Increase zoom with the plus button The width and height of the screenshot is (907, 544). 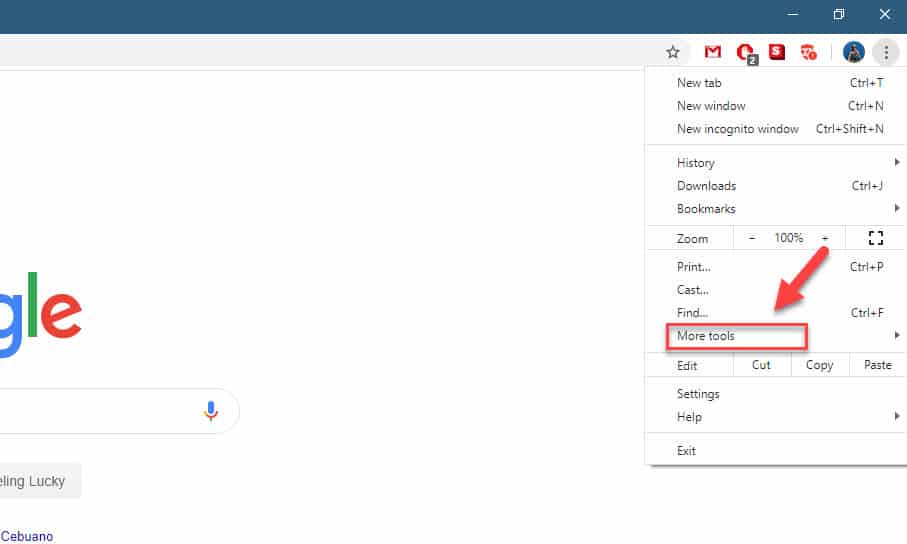click(x=825, y=238)
